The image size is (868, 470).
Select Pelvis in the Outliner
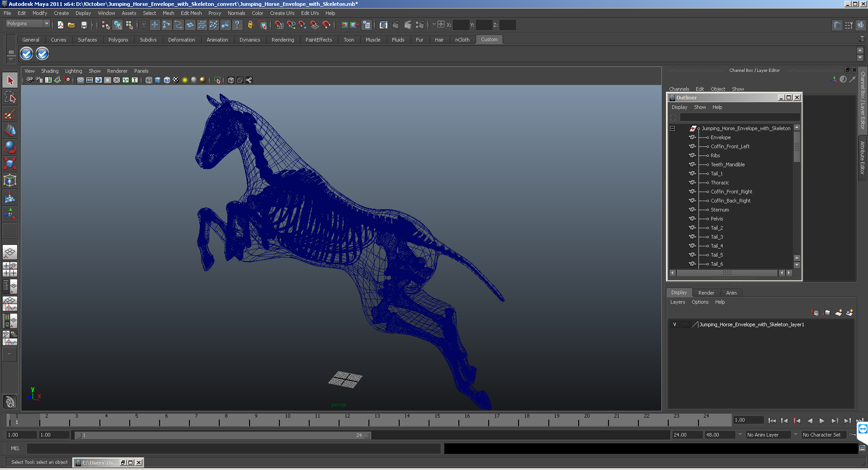point(717,219)
